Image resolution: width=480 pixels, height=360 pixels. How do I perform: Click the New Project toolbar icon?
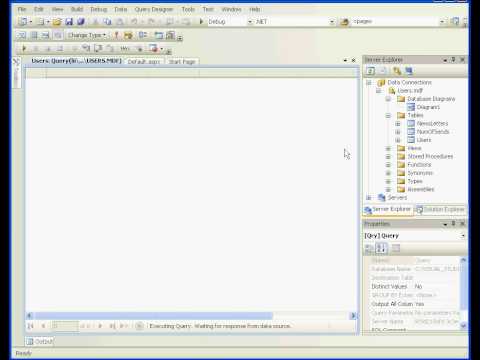23,22
